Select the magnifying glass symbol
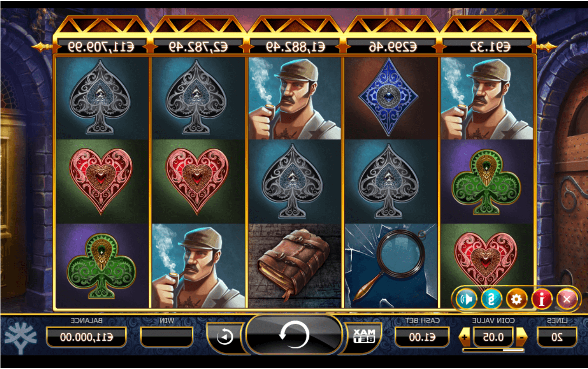588x369 pixels. click(x=391, y=266)
